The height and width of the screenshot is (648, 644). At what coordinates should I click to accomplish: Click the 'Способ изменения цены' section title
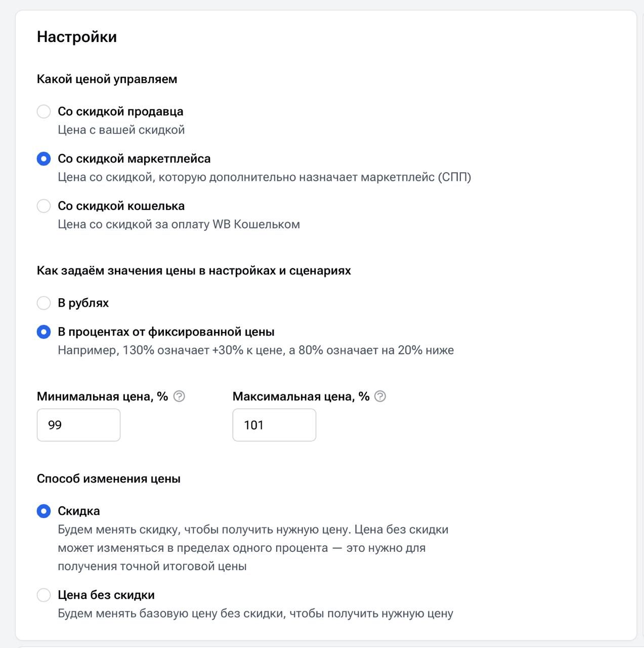[108, 479]
